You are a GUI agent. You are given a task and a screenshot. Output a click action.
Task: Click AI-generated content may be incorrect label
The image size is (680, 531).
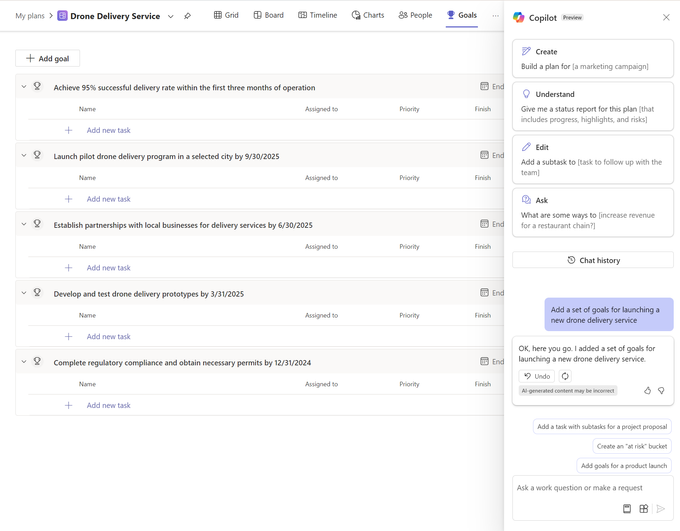point(568,390)
